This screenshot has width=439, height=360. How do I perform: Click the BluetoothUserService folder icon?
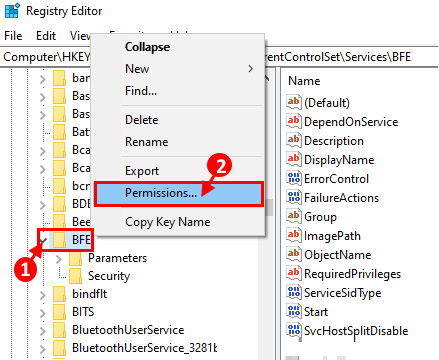(60, 330)
